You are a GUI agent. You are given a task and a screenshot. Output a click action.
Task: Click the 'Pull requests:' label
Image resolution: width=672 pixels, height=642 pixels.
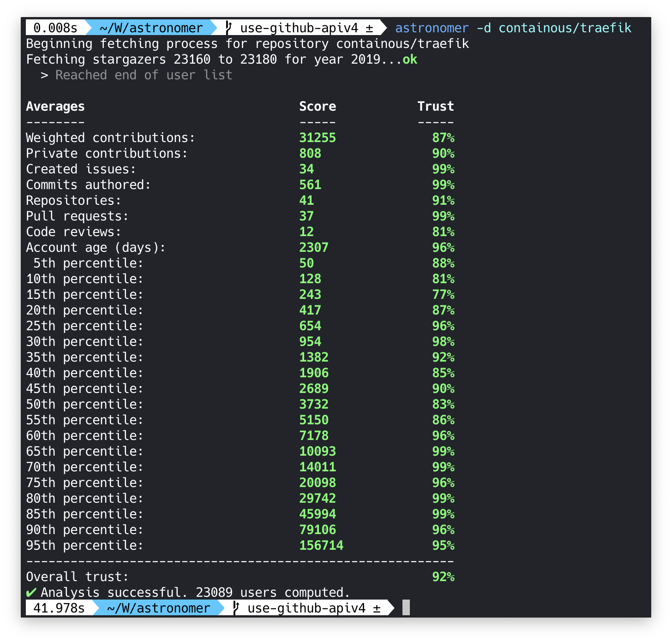click(x=78, y=216)
